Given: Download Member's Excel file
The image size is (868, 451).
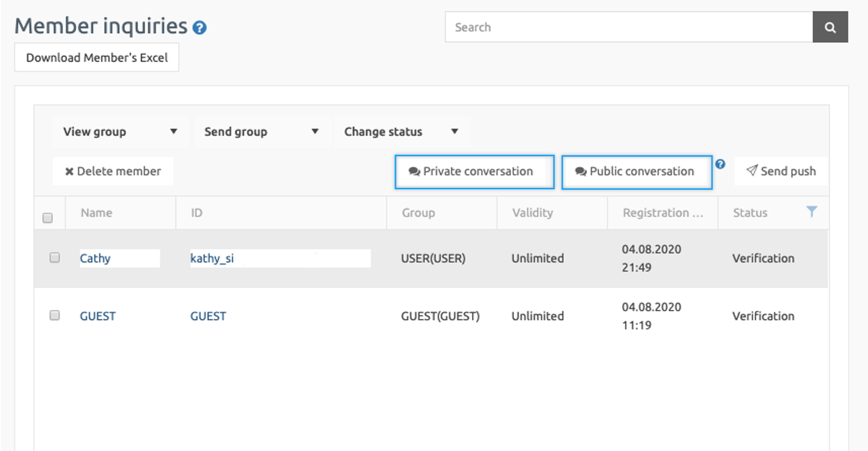Looking at the screenshot, I should click(x=97, y=57).
